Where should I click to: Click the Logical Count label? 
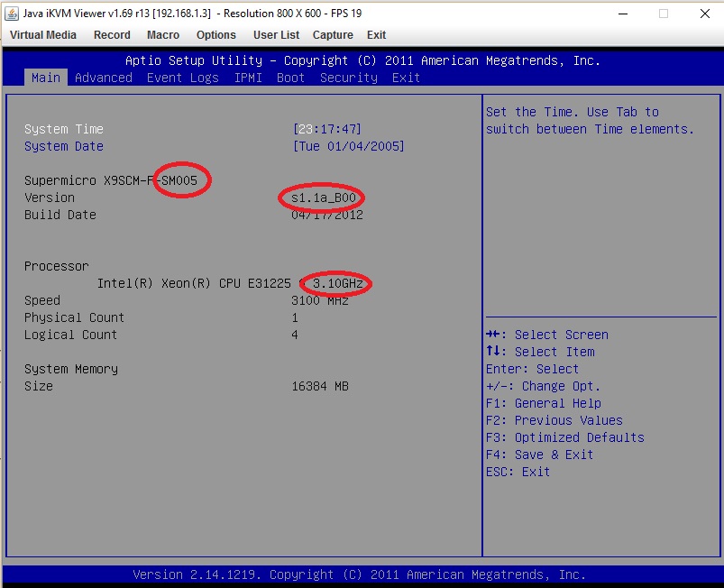(70, 335)
